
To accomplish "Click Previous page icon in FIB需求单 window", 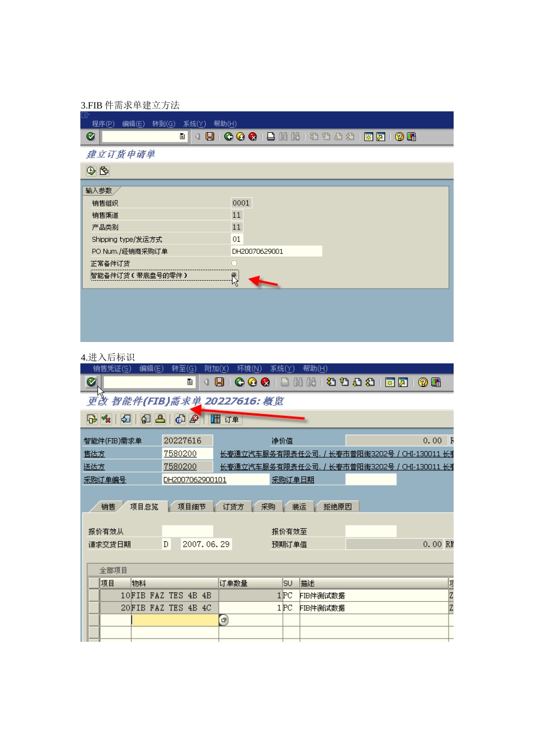I will coord(344,382).
